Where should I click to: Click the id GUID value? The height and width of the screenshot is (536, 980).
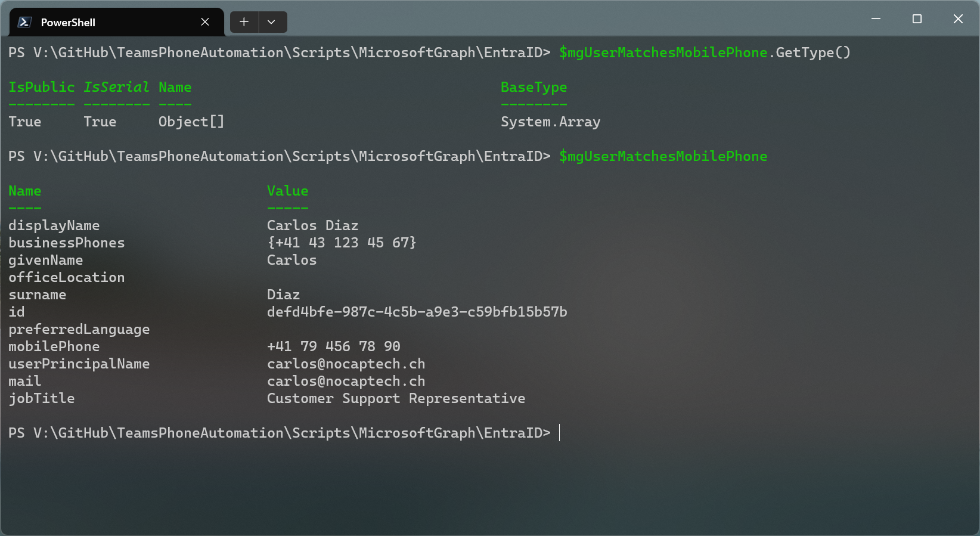point(417,312)
